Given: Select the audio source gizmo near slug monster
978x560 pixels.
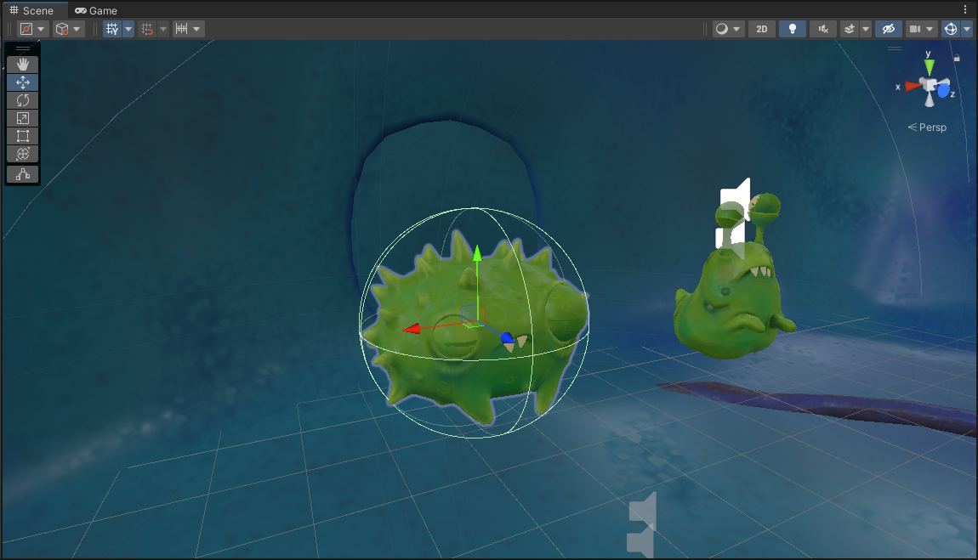Looking at the screenshot, I should 731,218.
